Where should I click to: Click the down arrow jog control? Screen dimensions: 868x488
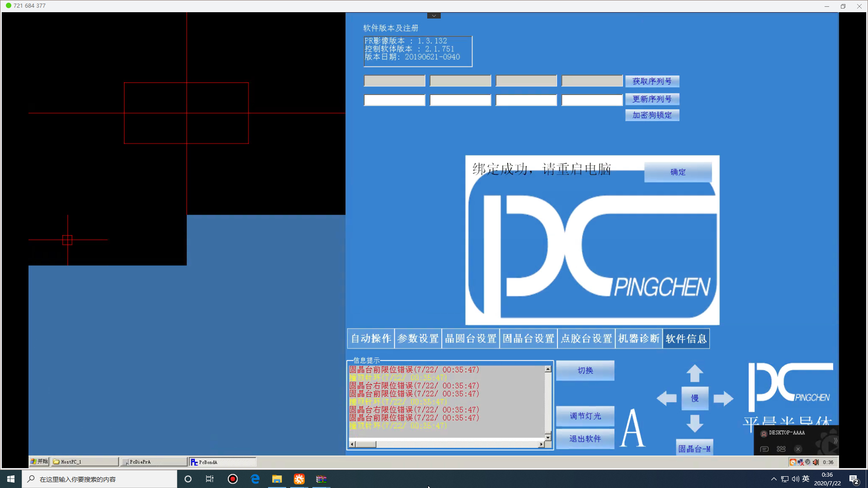coord(695,423)
